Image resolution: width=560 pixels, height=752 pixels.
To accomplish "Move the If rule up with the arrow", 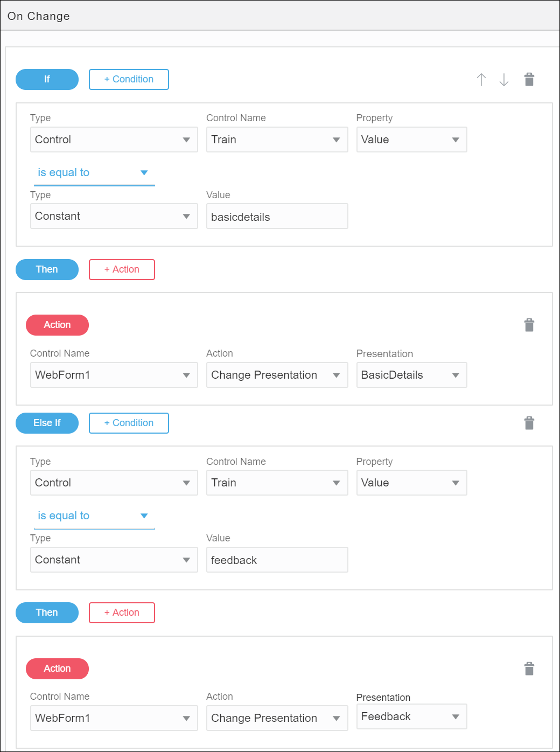I will pos(481,80).
